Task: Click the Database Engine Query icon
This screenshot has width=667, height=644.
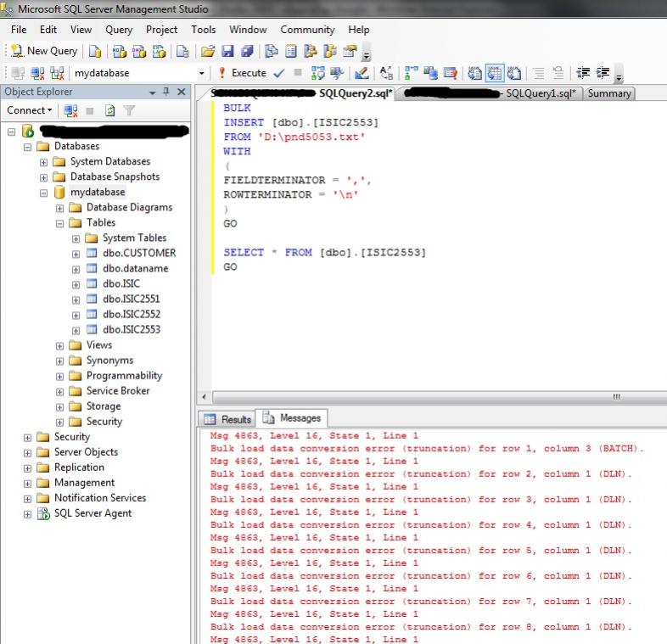Action: coord(95,51)
